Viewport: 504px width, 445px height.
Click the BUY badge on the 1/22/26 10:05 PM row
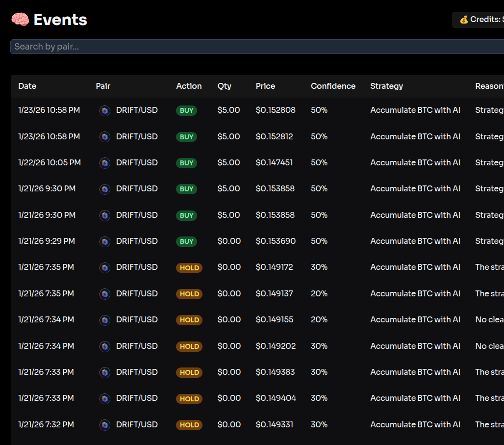click(x=186, y=163)
